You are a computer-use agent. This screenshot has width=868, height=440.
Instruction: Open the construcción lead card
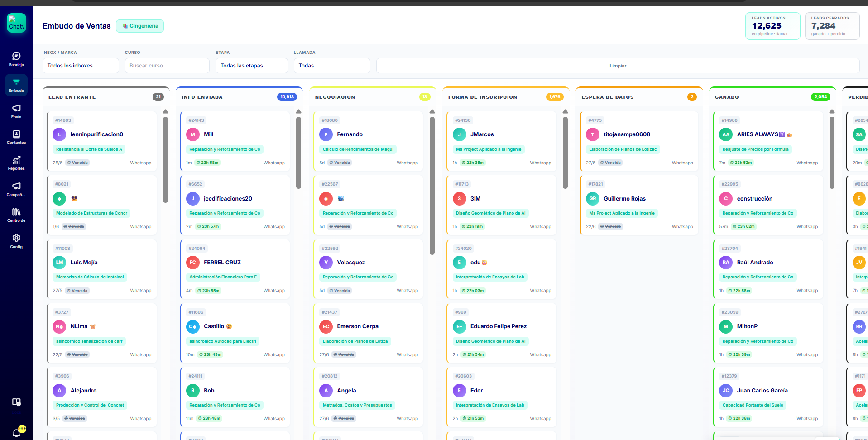tap(768, 205)
